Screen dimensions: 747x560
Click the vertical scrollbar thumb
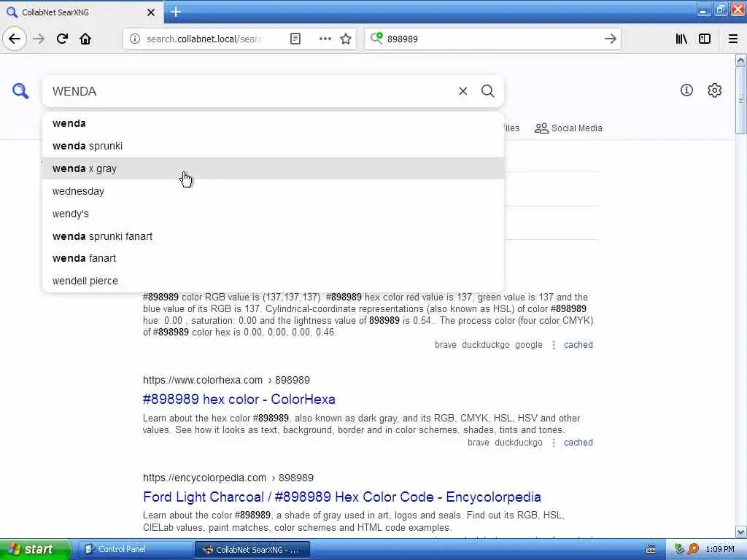pyautogui.click(x=741, y=100)
